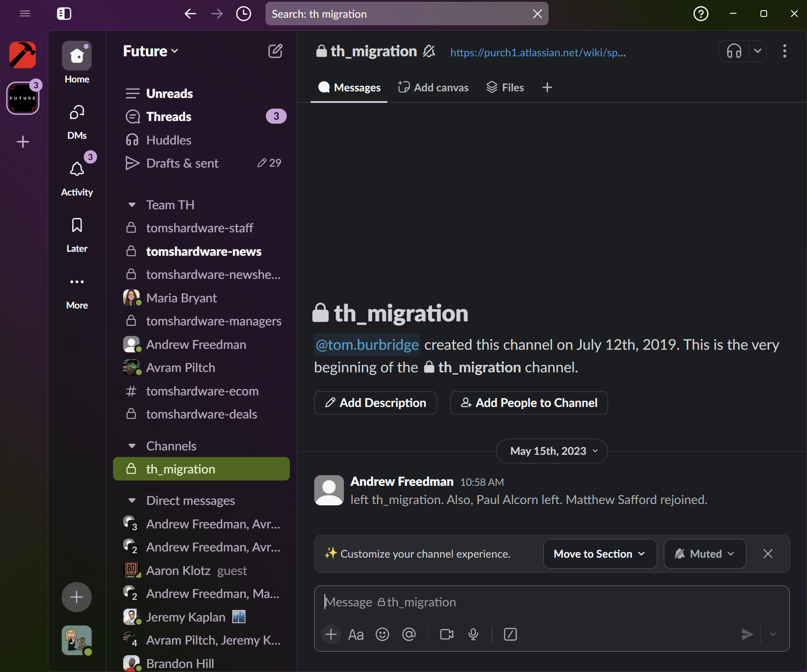Viewport: 807px width, 672px height.
Task: Open Maria Bryant conversation
Action: 202,298
